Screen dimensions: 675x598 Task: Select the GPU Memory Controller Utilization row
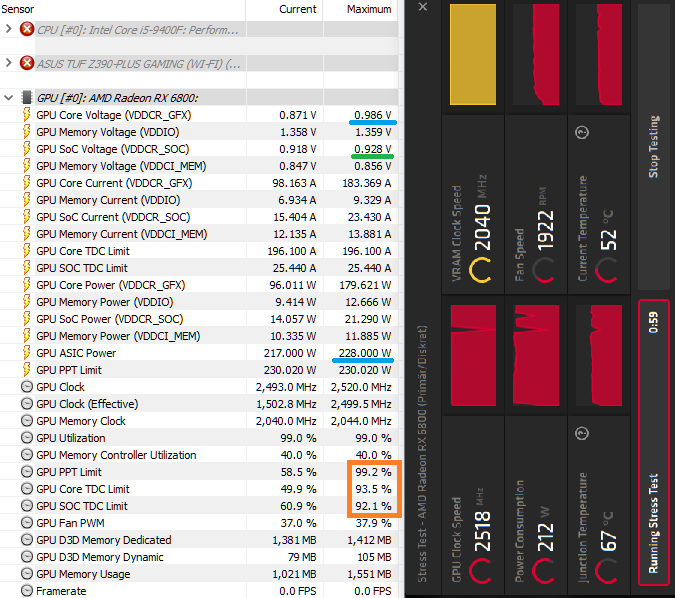click(x=198, y=455)
